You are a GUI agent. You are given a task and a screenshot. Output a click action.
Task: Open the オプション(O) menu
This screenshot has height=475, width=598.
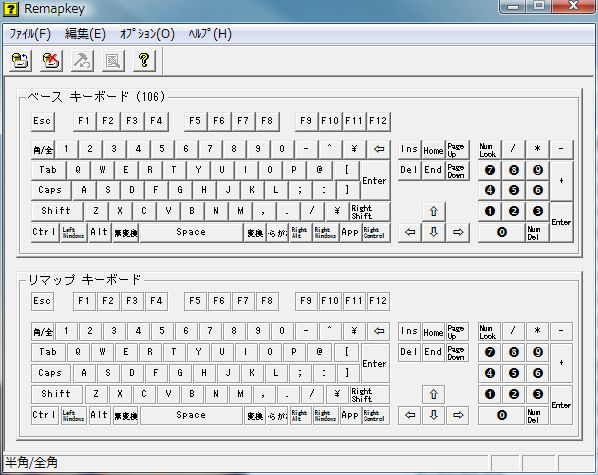pyautogui.click(x=147, y=34)
